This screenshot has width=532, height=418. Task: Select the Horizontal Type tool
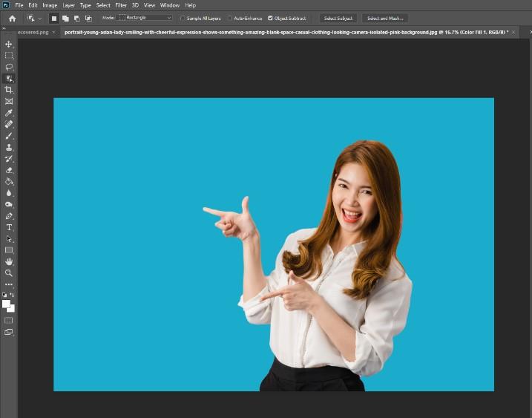click(9, 227)
